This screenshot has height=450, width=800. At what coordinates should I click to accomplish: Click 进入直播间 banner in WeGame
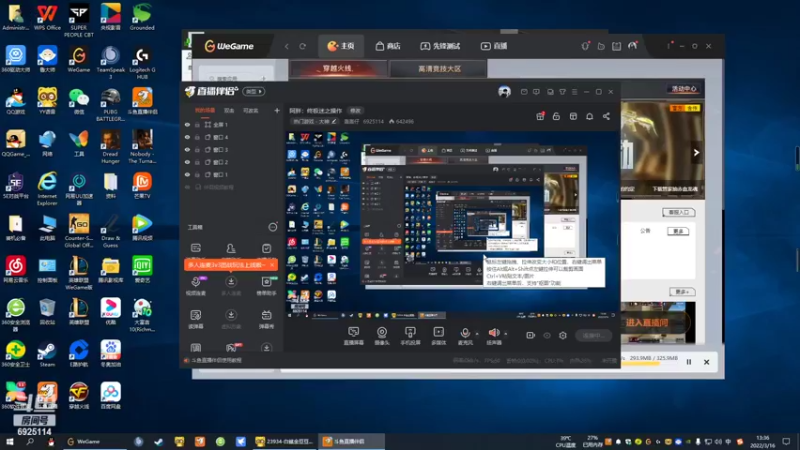point(657,322)
